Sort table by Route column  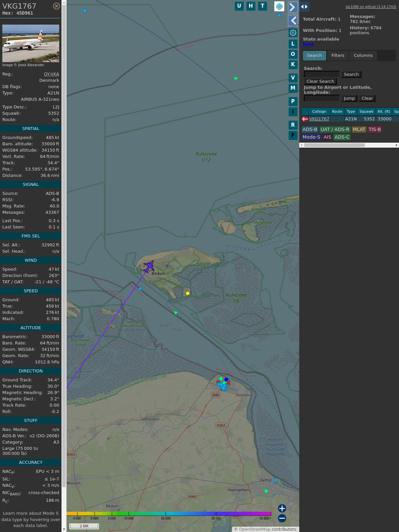coord(337,111)
